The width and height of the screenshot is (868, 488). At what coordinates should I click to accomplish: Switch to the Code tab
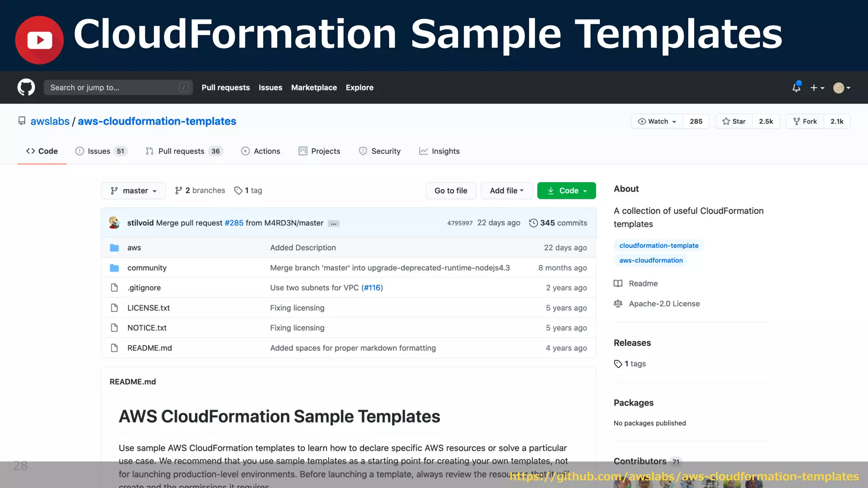[42, 151]
